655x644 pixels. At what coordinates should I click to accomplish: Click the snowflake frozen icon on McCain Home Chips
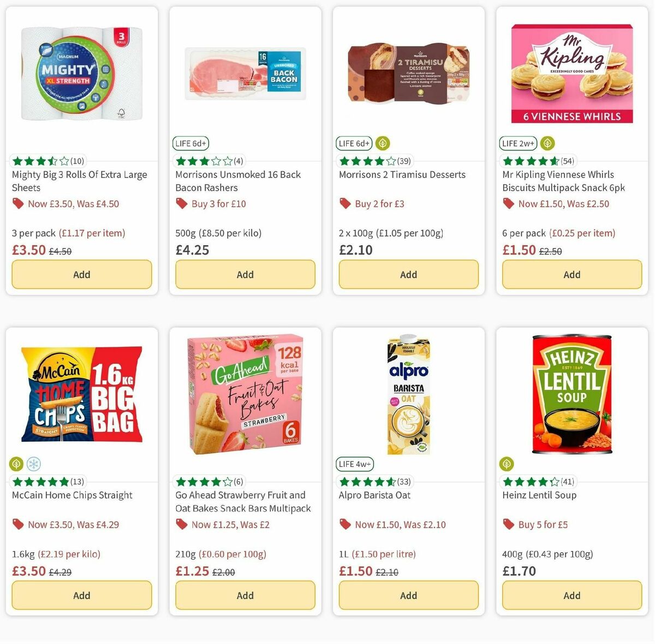tap(33, 464)
